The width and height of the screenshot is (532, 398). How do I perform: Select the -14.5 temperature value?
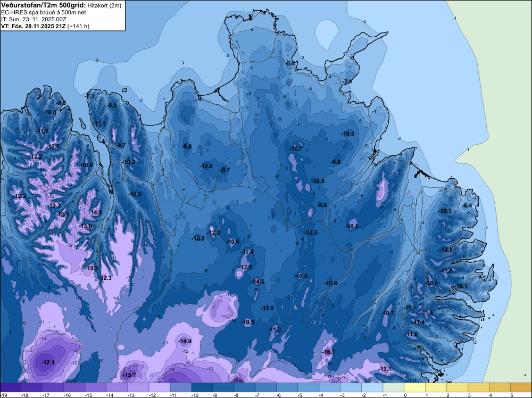click(258, 281)
